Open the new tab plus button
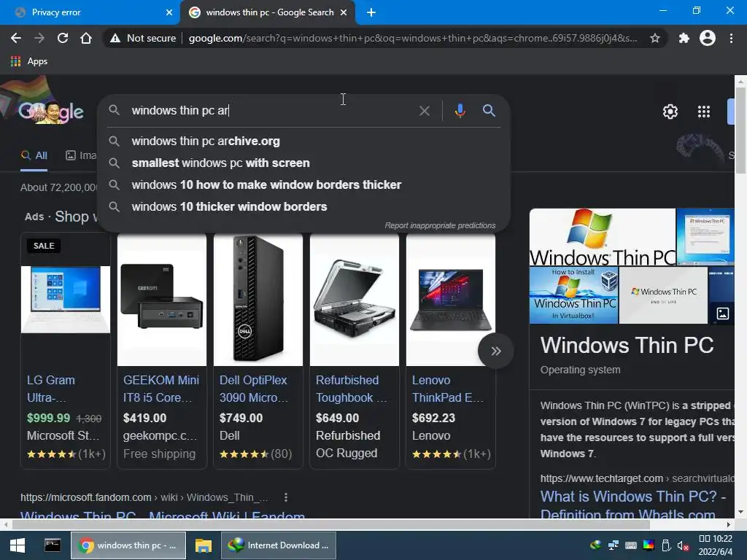The image size is (747, 560). (x=371, y=12)
